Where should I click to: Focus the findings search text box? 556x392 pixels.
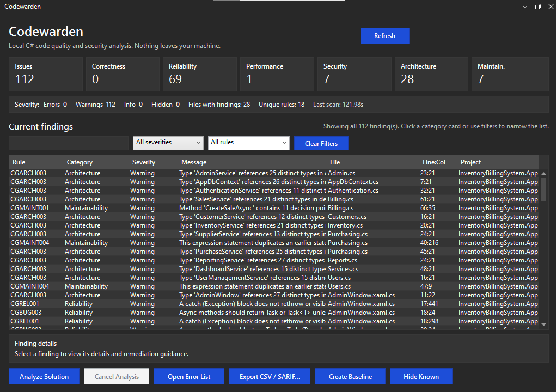pos(69,143)
